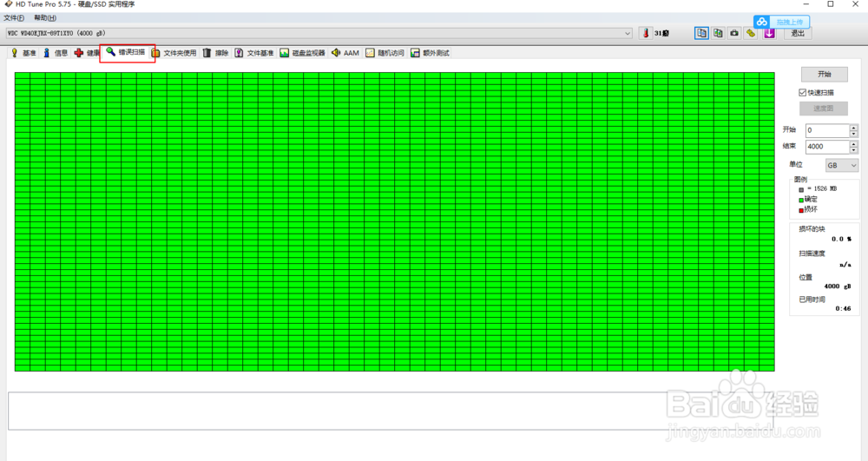868x461 pixels.
Task: Open the 文件(F) menu
Action: [14, 17]
